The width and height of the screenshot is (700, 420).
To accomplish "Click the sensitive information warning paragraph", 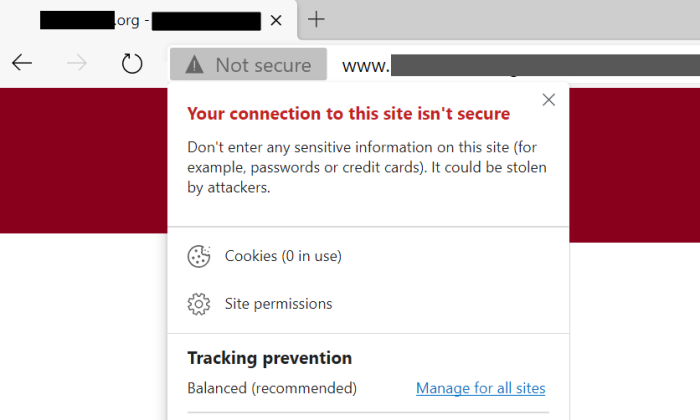I will [x=367, y=167].
